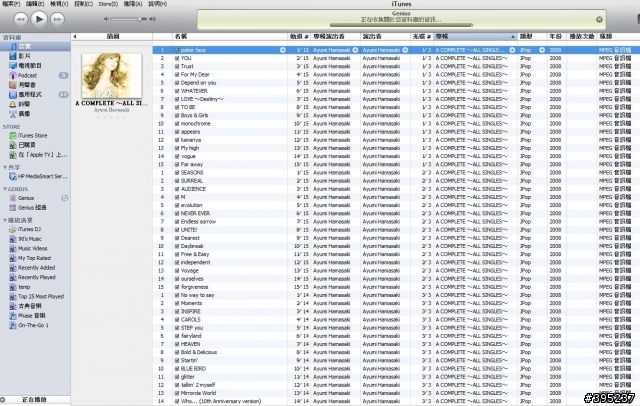
Task: Select the Music library icon
Action: (x=13, y=47)
